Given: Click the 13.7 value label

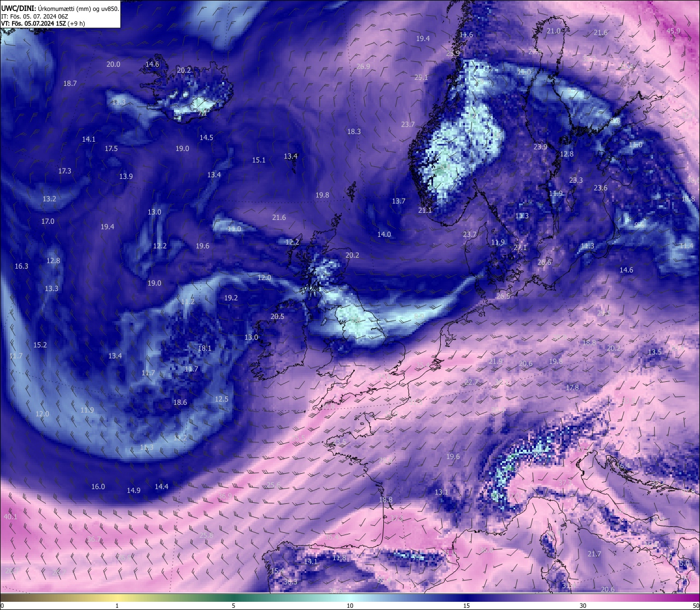Looking at the screenshot, I should 399,201.
